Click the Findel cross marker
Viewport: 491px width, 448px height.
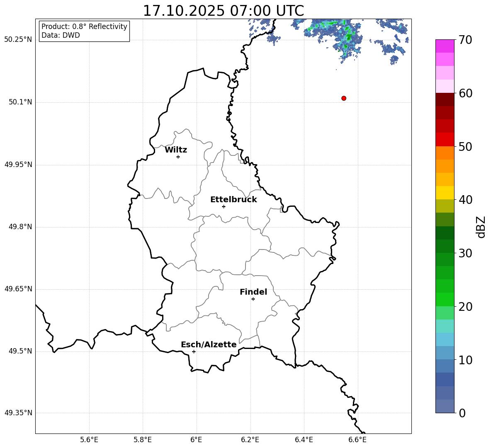point(253,299)
